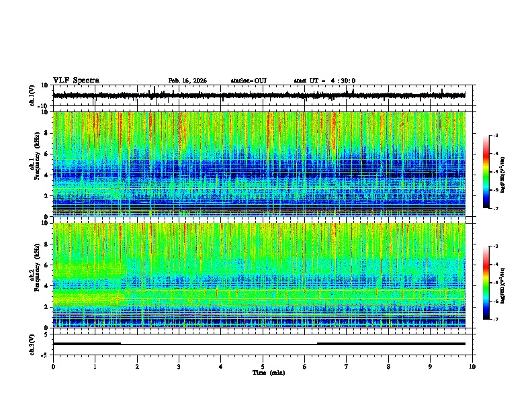Click the "8" tick on ch.1 frequency axis

46,133
